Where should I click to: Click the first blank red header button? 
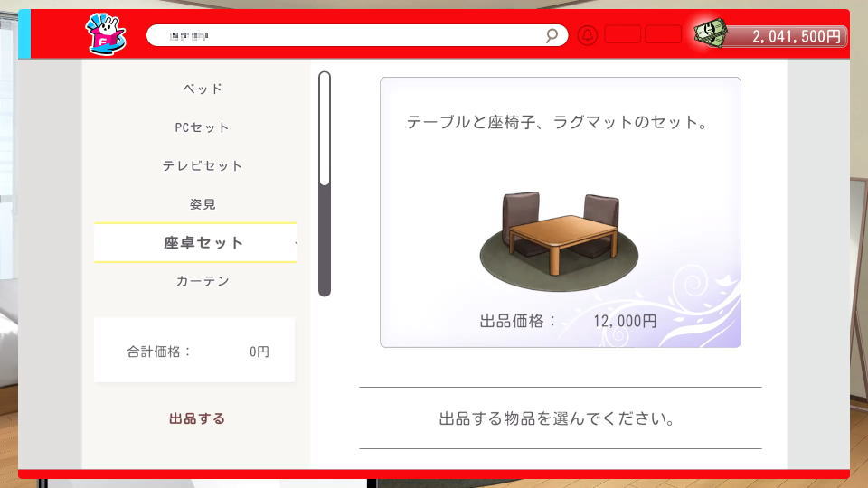coord(623,34)
